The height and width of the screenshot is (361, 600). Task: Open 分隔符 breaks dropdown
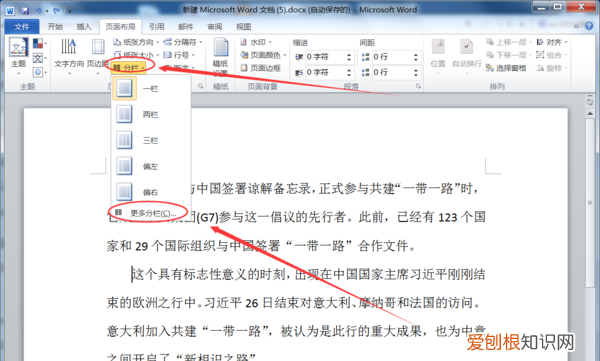click(x=183, y=42)
